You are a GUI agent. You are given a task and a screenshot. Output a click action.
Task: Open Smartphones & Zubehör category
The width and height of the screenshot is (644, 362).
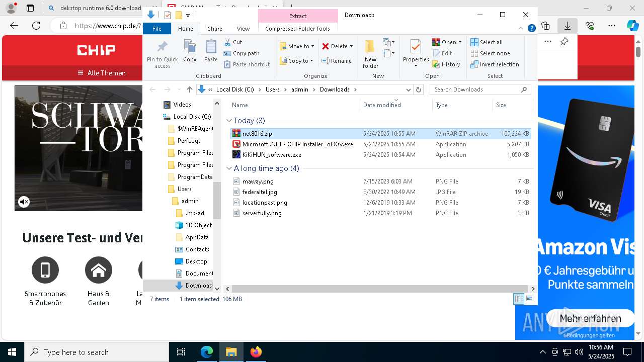pyautogui.click(x=45, y=282)
